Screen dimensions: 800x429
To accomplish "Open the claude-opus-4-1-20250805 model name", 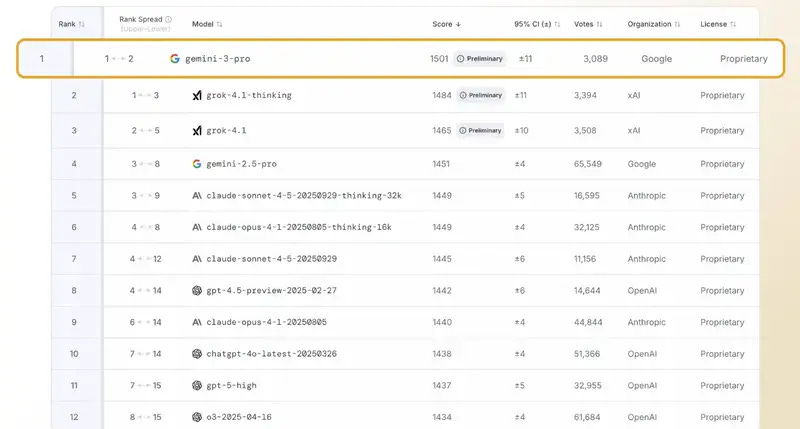I will click(x=266, y=322).
